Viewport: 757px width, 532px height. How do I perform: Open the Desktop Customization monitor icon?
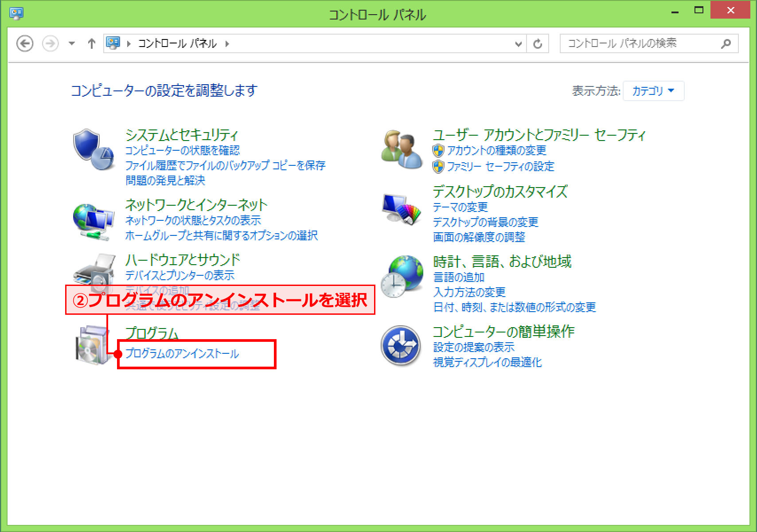click(402, 210)
